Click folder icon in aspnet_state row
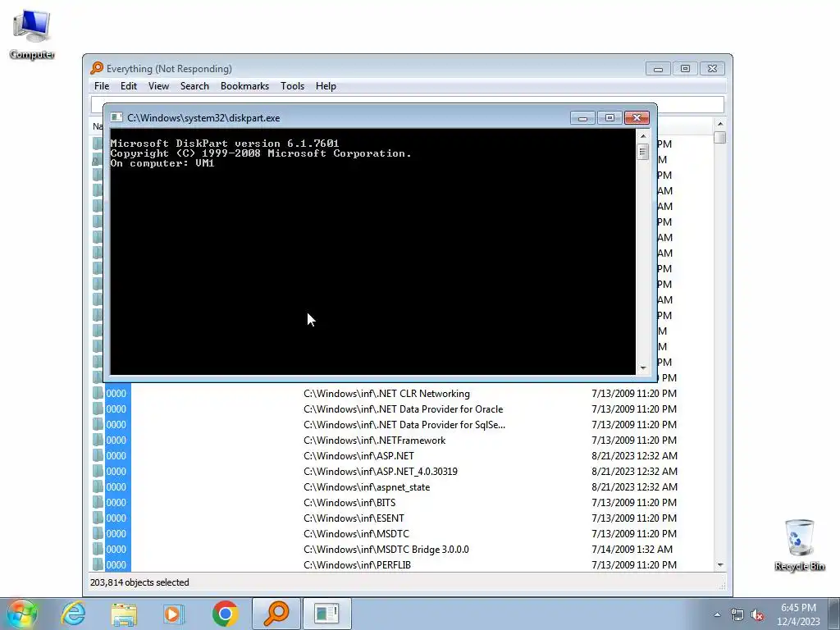 tap(98, 486)
